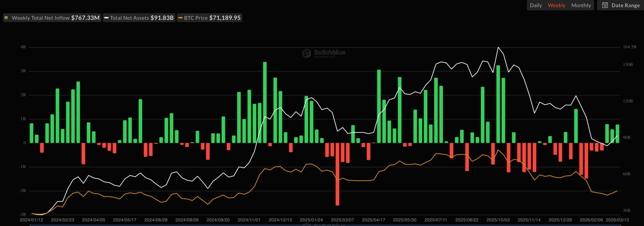Click the 2025/12/26 x-axis date label
Screen dimensions: 644x226
pos(560,220)
